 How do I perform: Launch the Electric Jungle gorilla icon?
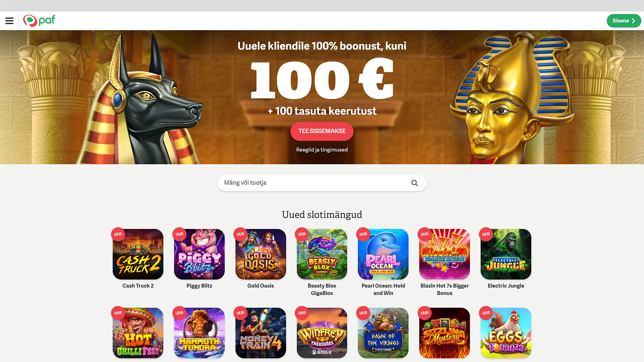(506, 254)
